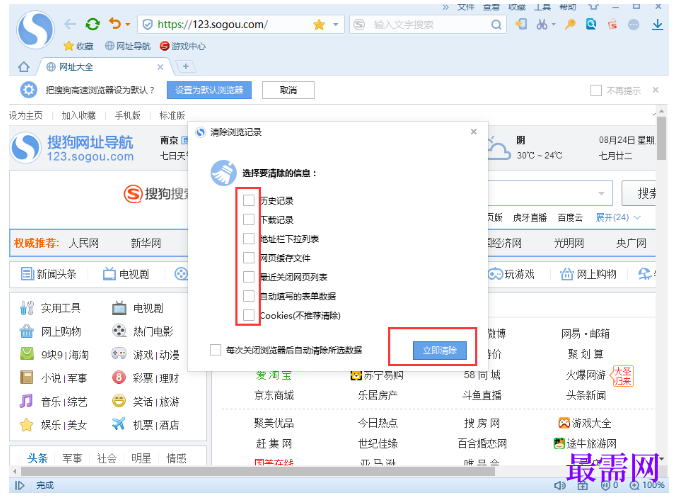The height and width of the screenshot is (499, 678).
Task: Enable auto-clear on browser close checkbox
Action: (x=215, y=349)
